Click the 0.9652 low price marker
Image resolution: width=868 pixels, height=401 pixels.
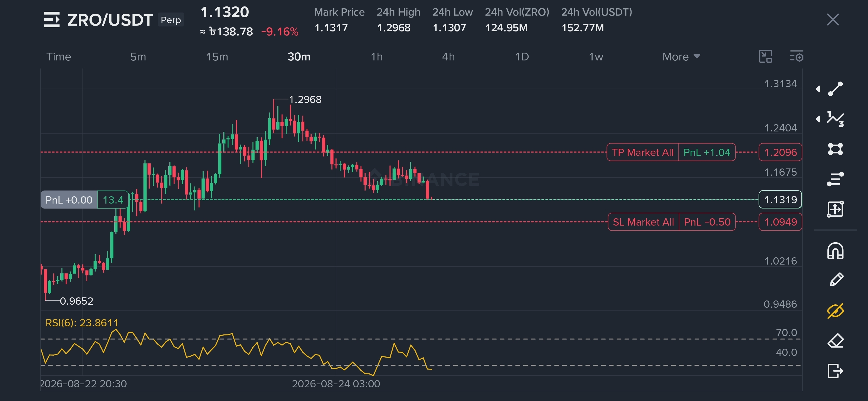point(77,301)
